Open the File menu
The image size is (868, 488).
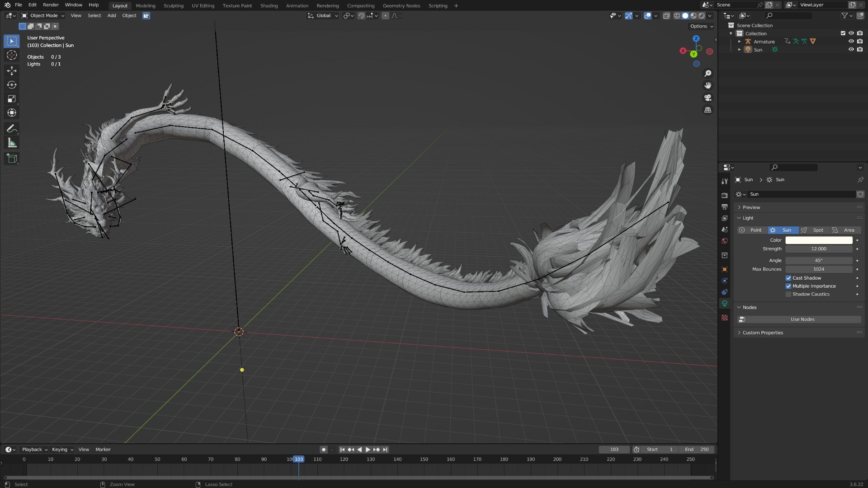pyautogui.click(x=19, y=5)
